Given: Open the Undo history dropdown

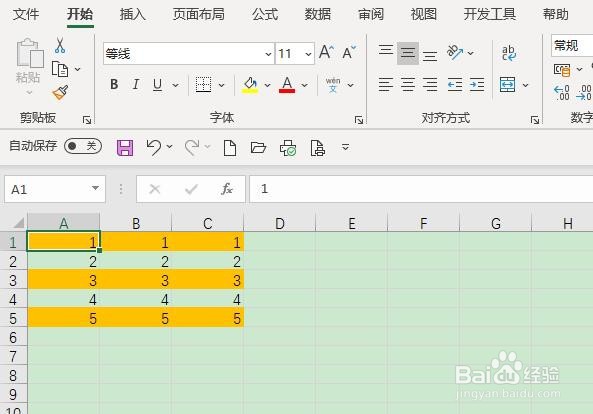Looking at the screenshot, I should (x=169, y=146).
